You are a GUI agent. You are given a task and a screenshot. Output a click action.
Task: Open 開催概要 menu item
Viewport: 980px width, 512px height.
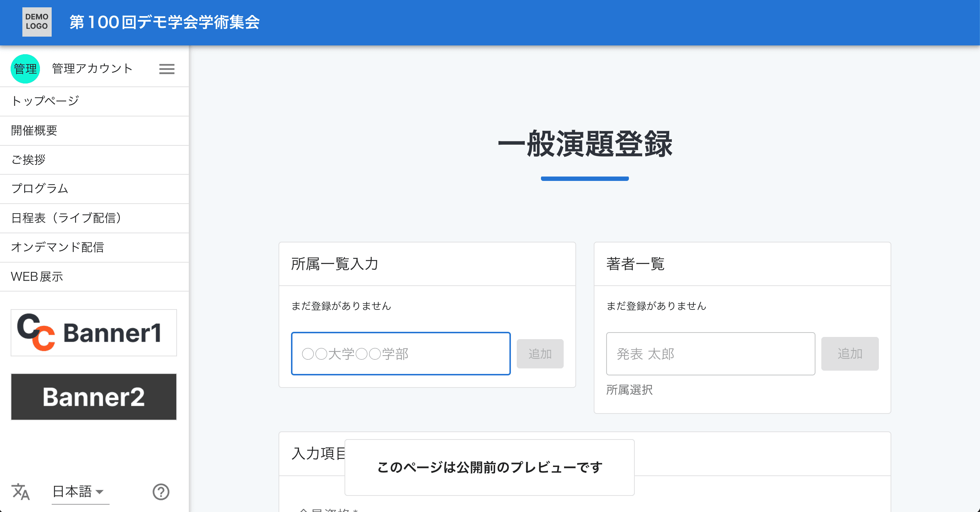coord(34,130)
